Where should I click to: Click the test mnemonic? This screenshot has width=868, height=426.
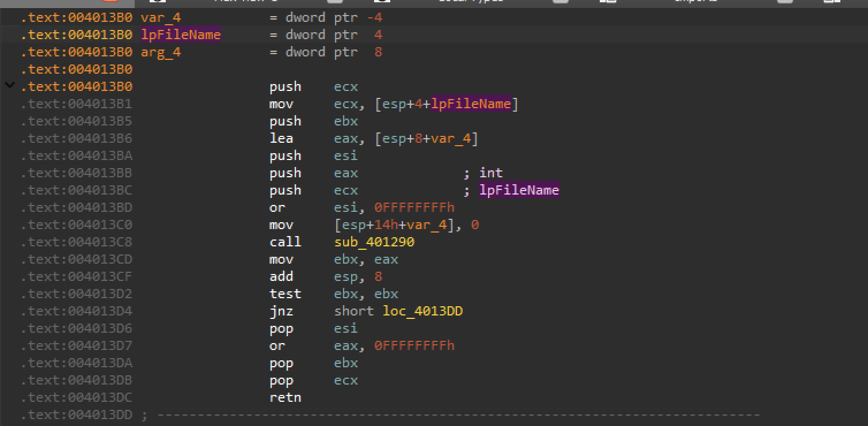(x=285, y=294)
